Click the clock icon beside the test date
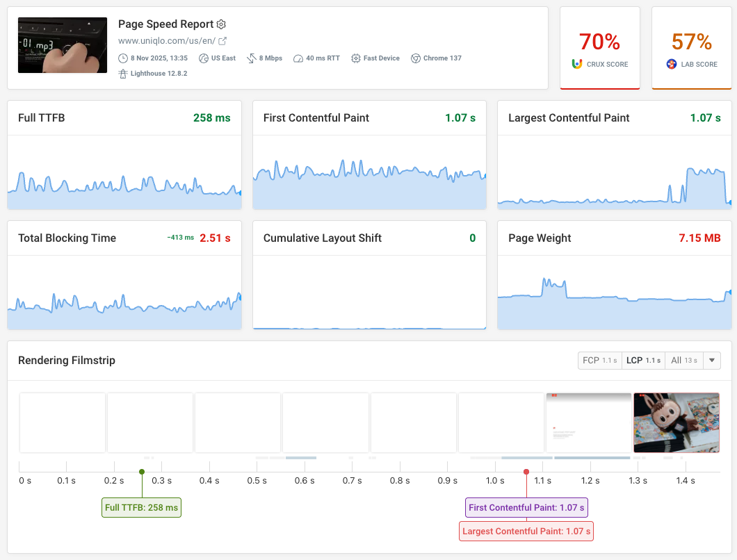This screenshot has height=560, width=737. click(123, 58)
